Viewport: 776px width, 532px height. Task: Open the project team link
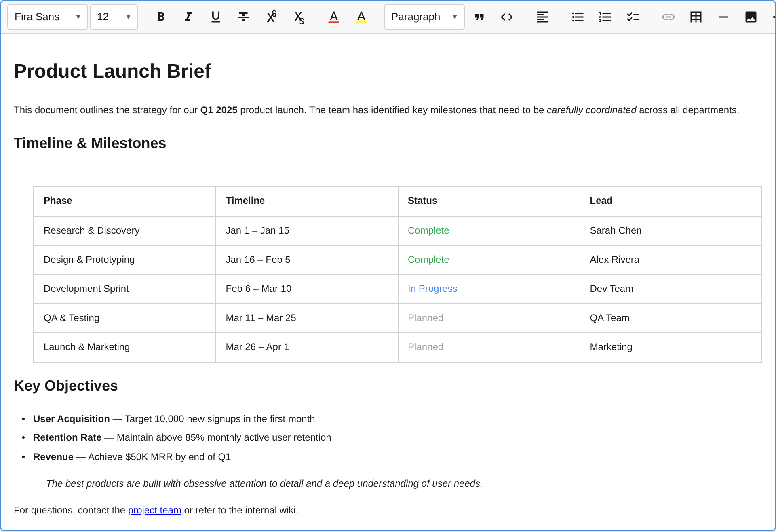click(154, 510)
